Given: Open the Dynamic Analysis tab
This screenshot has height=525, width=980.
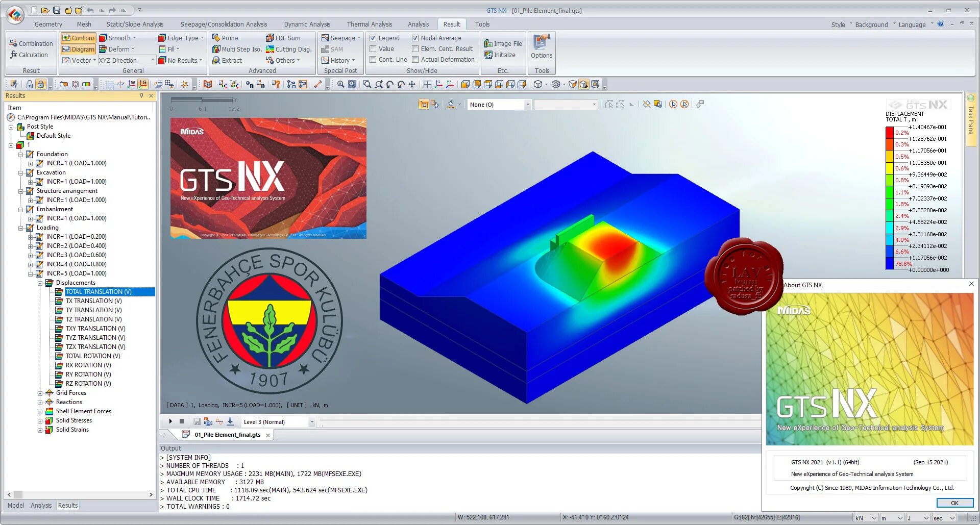Looking at the screenshot, I should 307,24.
